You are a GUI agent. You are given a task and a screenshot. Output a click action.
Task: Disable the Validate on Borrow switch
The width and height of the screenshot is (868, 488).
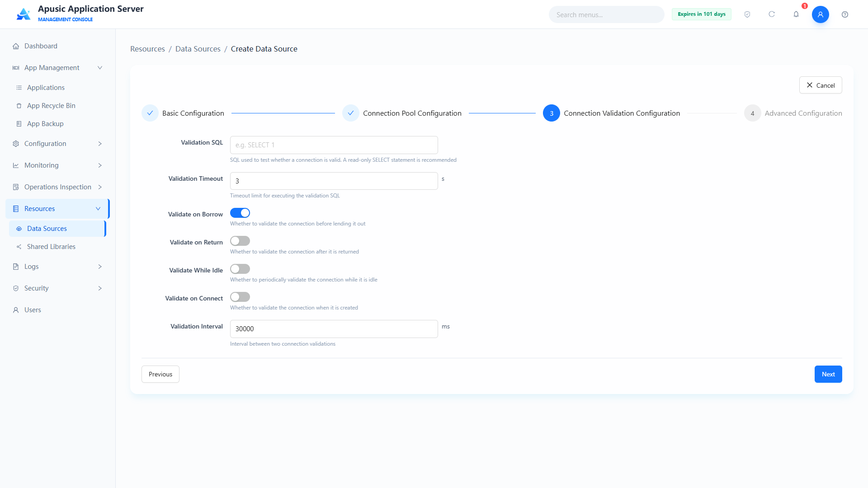click(x=240, y=213)
